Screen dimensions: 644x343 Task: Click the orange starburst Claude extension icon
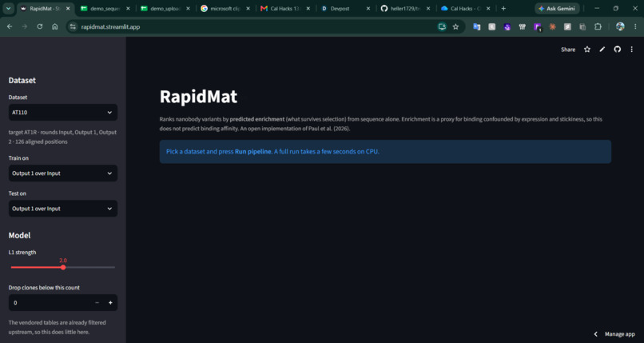click(552, 26)
